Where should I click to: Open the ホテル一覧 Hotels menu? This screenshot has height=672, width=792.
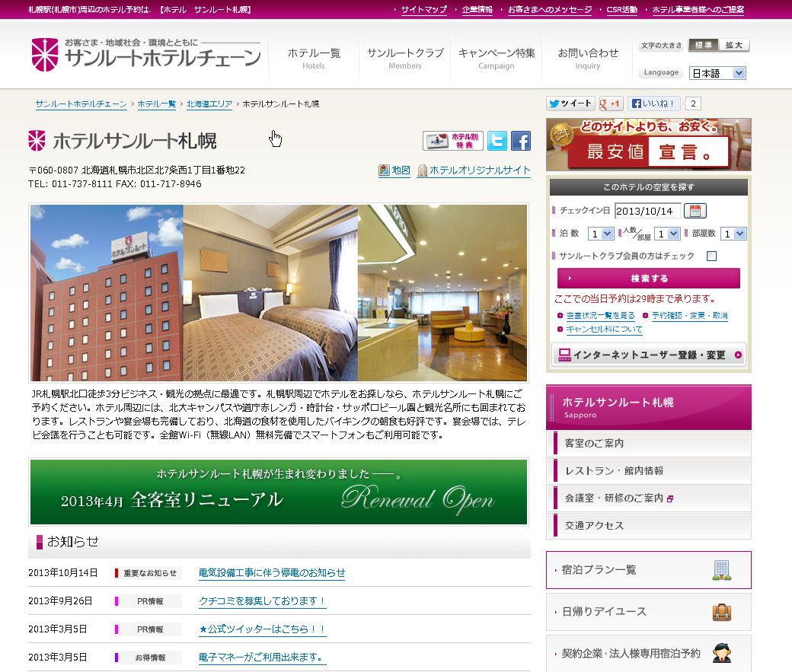click(314, 58)
